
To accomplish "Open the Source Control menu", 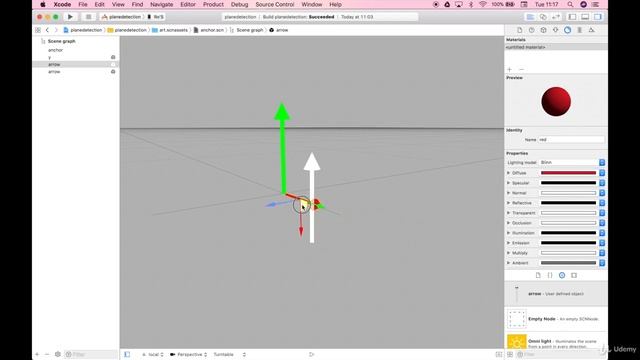I will (275, 4).
